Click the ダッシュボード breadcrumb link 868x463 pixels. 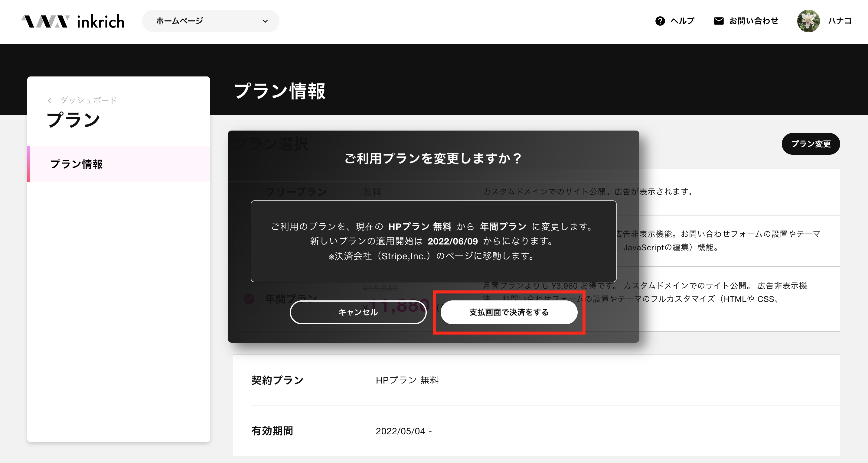(88, 100)
